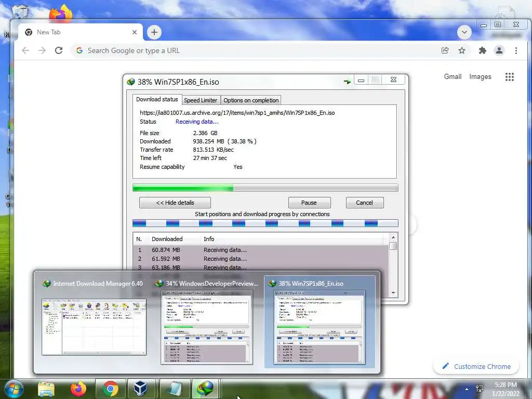This screenshot has width=532, height=399.
Task: Open VirtualBox taskbar icon
Action: pos(140,389)
